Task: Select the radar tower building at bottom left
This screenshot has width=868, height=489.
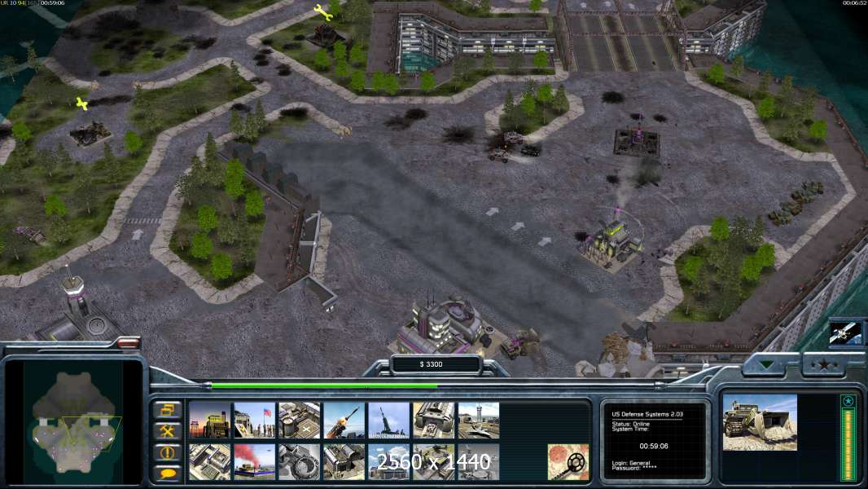Action: (x=75, y=311)
